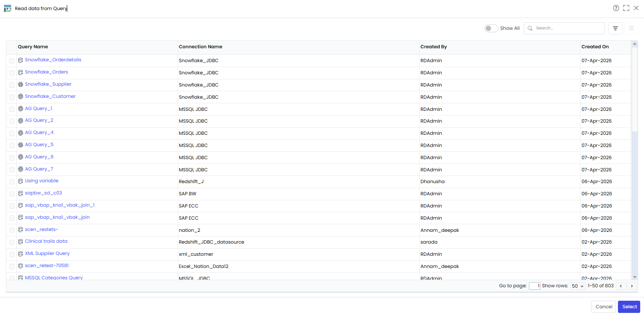
Task: Tick the Clinical trails data checkbox
Action: (x=12, y=242)
